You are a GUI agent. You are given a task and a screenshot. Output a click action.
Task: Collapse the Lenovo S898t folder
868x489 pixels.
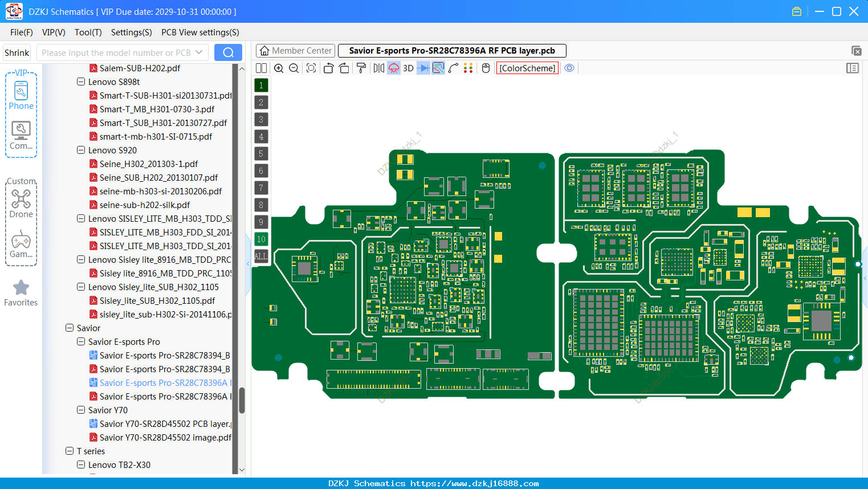click(81, 81)
